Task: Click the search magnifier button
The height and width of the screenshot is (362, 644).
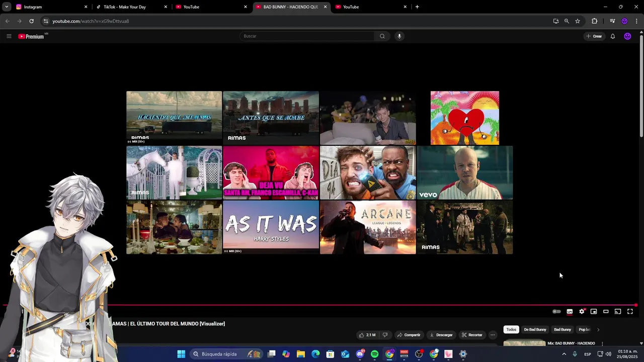Action: [x=382, y=36]
